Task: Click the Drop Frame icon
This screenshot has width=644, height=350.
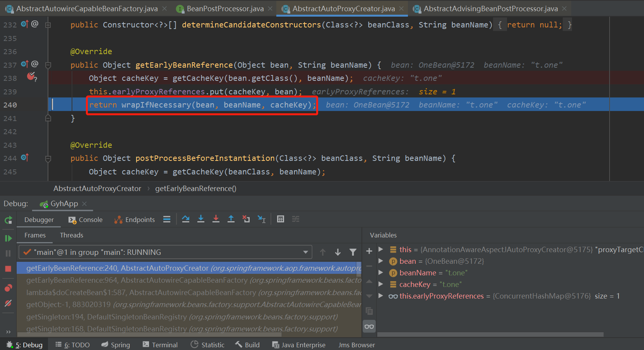Action: [x=246, y=219]
